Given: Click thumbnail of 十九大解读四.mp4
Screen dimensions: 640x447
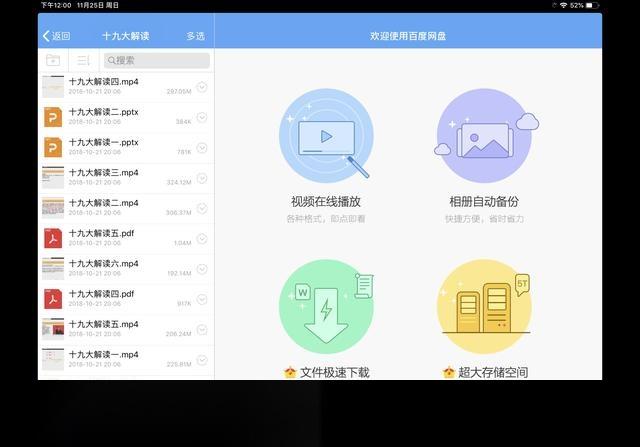Looking at the screenshot, I should click(53, 87).
